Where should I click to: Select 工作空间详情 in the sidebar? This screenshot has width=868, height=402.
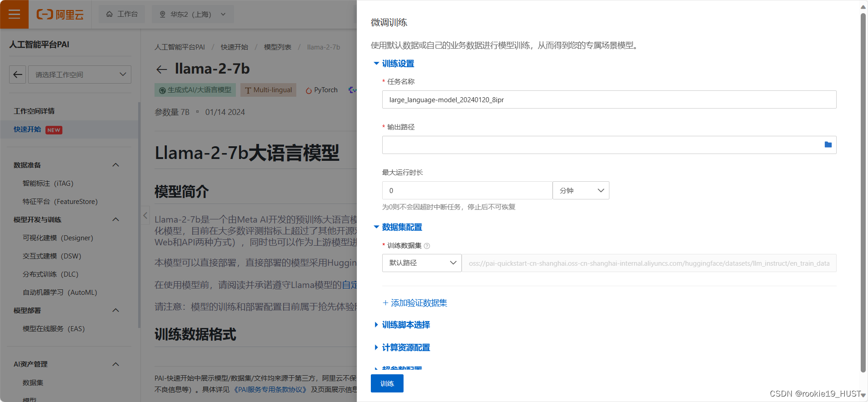tap(34, 111)
